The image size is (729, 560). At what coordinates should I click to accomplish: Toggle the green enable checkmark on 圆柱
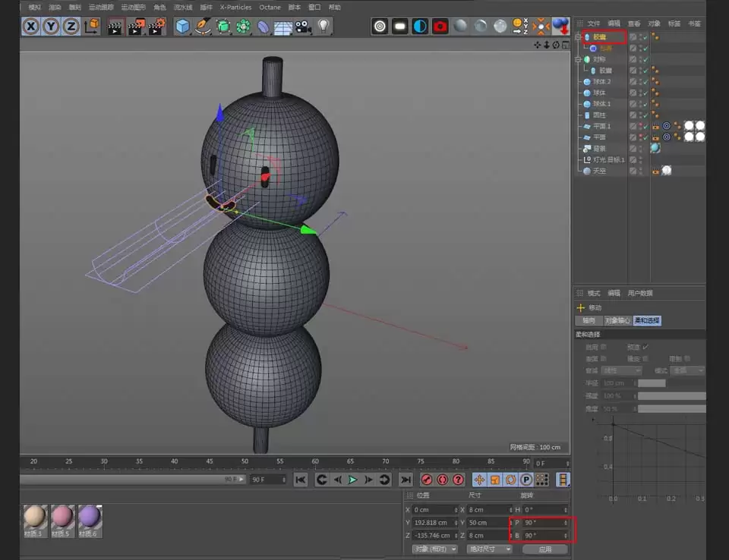tap(644, 115)
